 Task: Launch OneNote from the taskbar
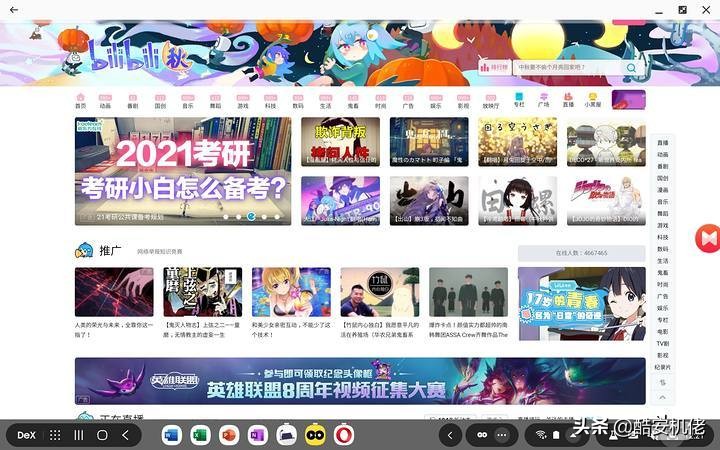[x=258, y=435]
